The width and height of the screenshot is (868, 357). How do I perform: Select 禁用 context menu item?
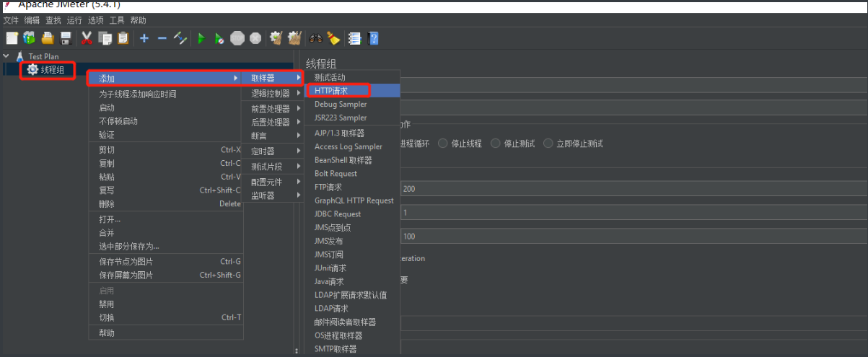[x=165, y=304]
